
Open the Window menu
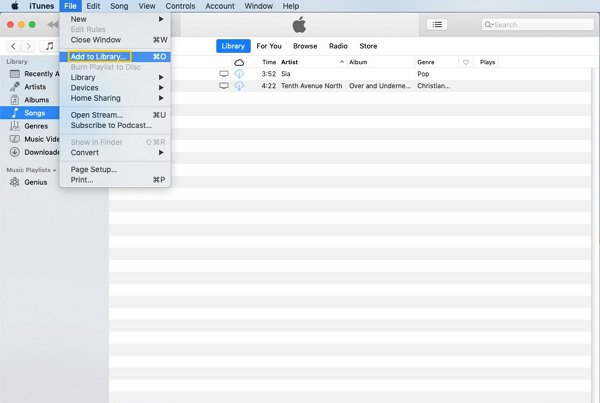[x=259, y=6]
